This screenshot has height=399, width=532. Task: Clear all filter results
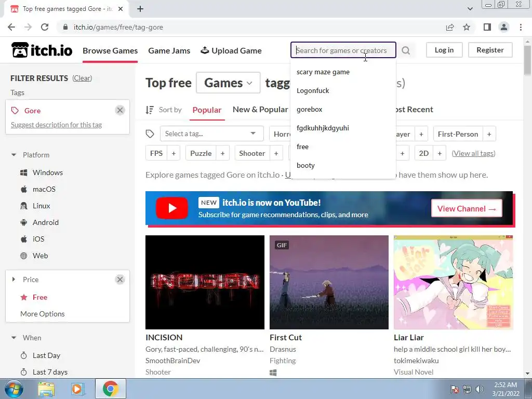click(82, 78)
